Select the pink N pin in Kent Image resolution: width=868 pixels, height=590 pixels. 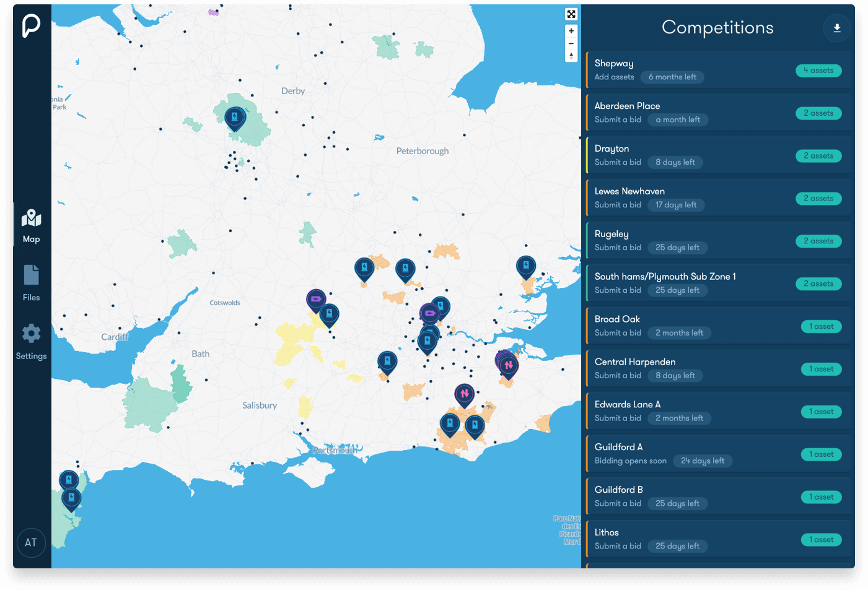coord(509,367)
